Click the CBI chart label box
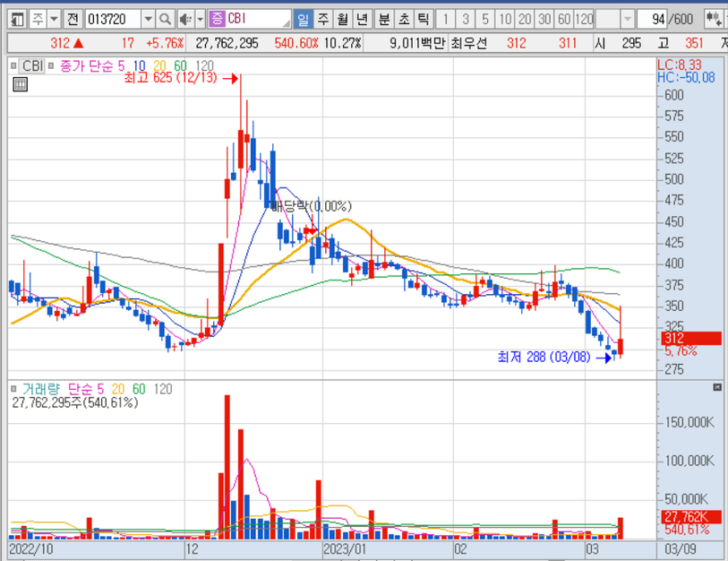This screenshot has height=561, width=728. coord(32,65)
